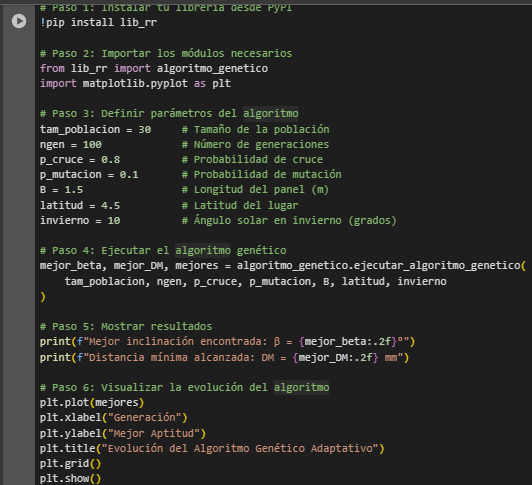Place cursor on tam_poblacion value 30
Image resolution: width=532 pixels, height=485 pixels.
click(145, 129)
